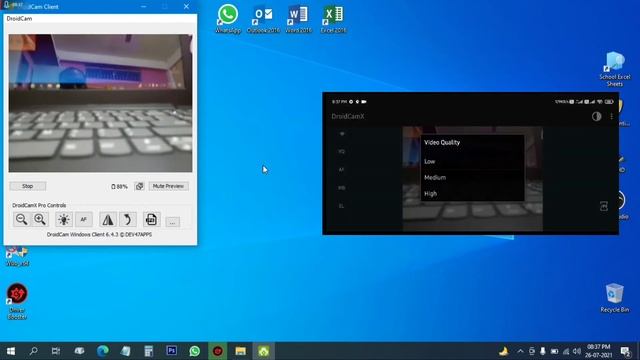
Task: Mute the DroidCam preview audio
Action: [168, 186]
